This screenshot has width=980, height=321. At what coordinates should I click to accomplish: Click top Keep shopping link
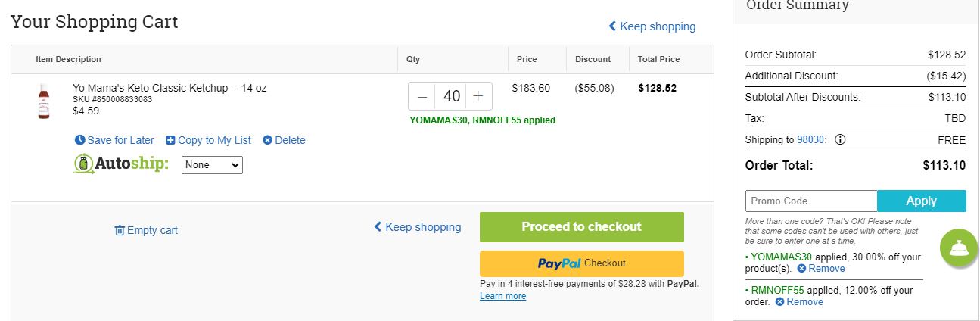[x=652, y=26]
